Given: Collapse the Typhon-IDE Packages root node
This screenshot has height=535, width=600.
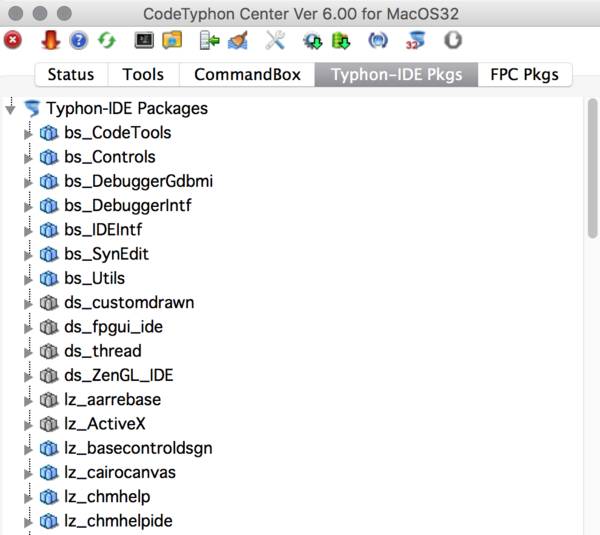Looking at the screenshot, I should 11,109.
